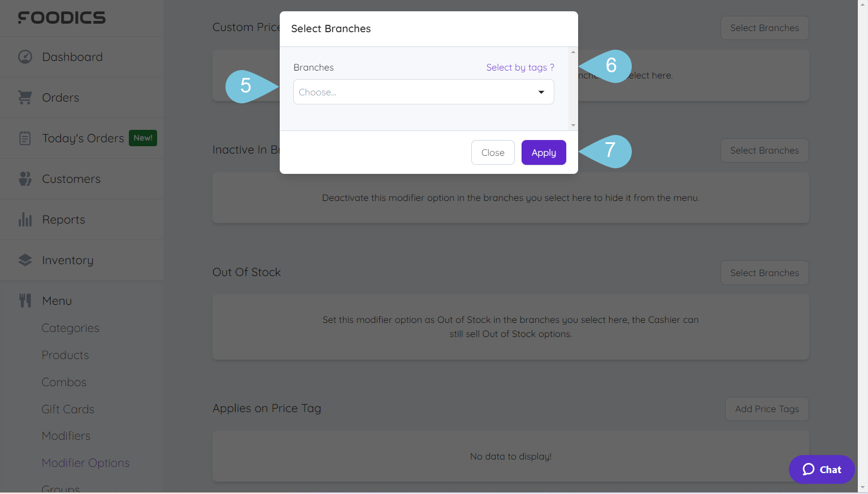Click the Select Branches dialog title
Viewport: 868px width, 494px height.
point(331,29)
